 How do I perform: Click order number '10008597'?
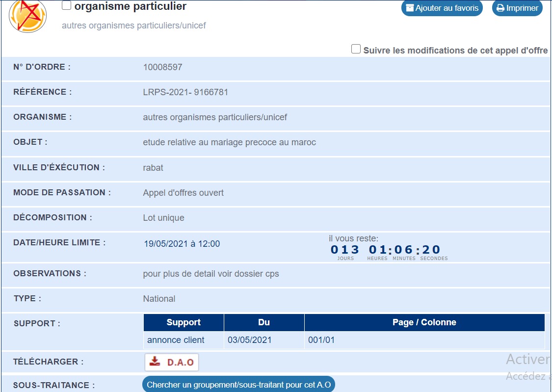tap(162, 67)
